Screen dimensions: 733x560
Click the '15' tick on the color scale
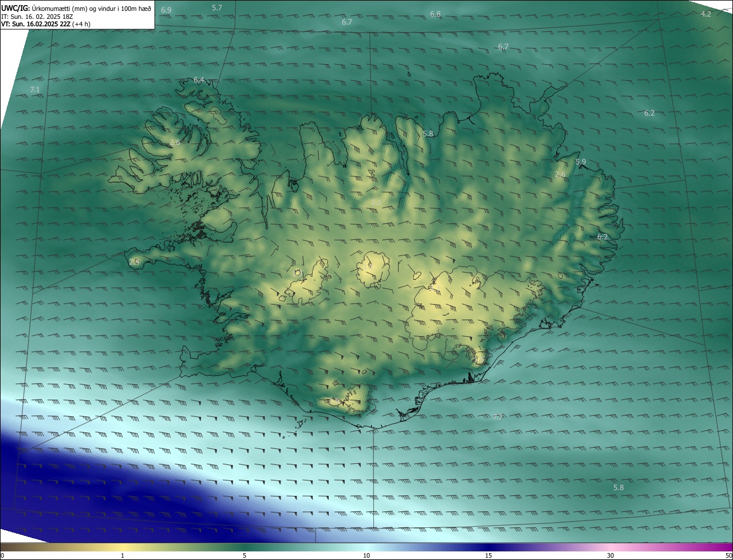tap(488, 555)
